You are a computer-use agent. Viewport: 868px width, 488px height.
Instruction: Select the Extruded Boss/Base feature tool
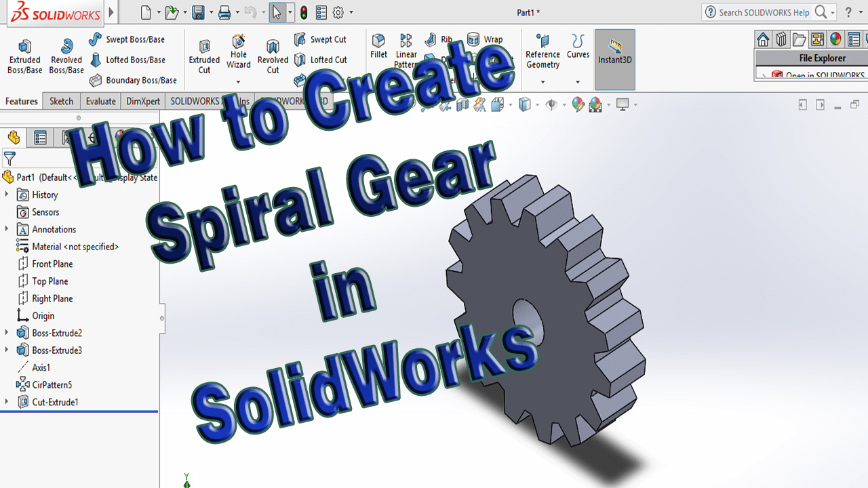coord(24,56)
